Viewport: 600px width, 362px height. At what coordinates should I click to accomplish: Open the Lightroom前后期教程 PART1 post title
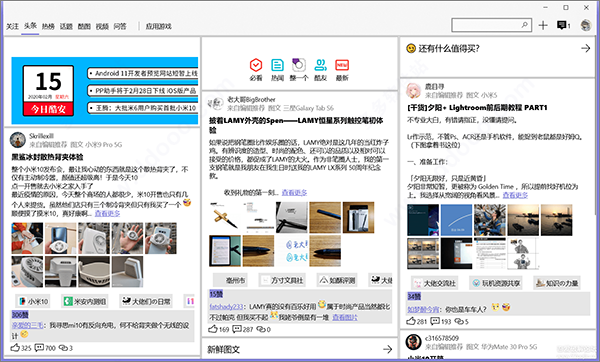(x=477, y=108)
